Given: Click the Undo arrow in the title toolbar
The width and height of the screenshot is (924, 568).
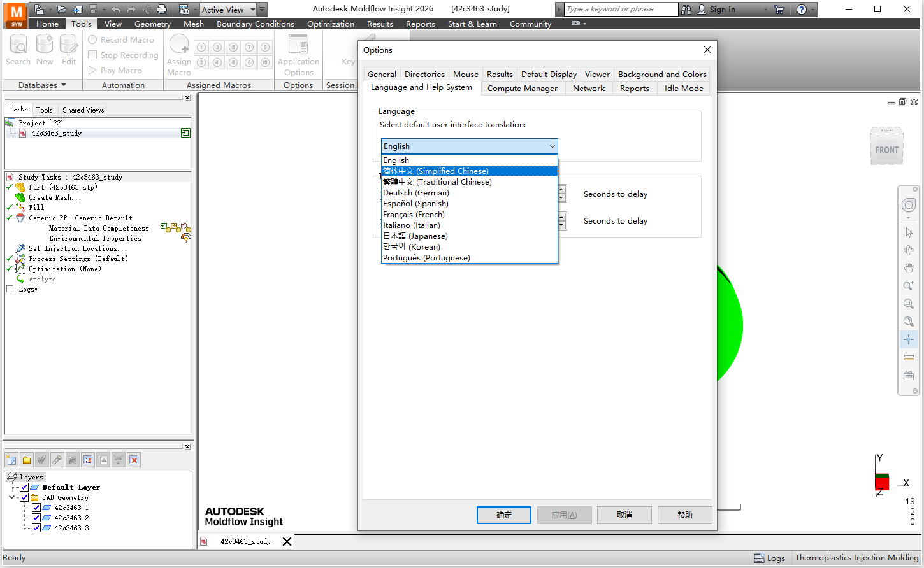Looking at the screenshot, I should point(115,10).
